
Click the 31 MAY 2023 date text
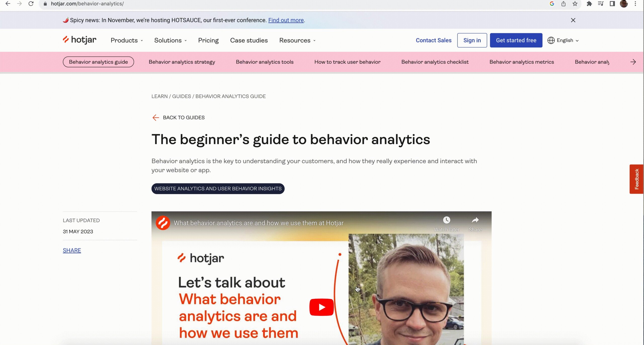(78, 231)
